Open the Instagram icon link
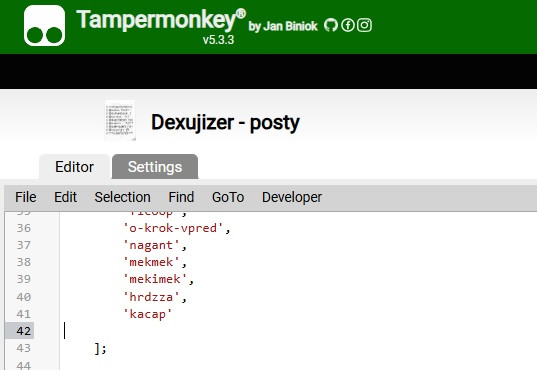537x370 pixels. (364, 25)
